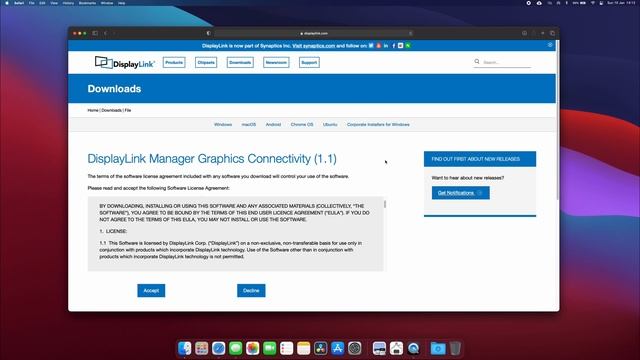Click the DisplayLink logo
The width and height of the screenshot is (640, 360).
124,62
